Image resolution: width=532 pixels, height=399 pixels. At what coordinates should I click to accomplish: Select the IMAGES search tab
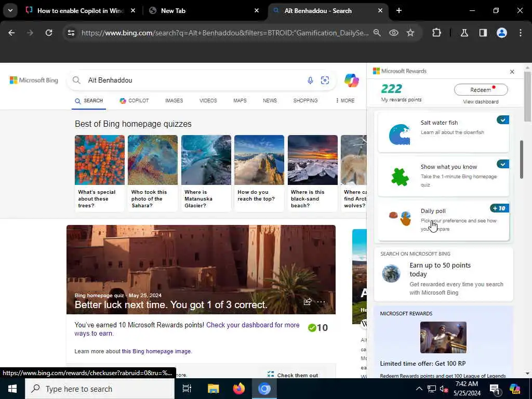(x=174, y=101)
